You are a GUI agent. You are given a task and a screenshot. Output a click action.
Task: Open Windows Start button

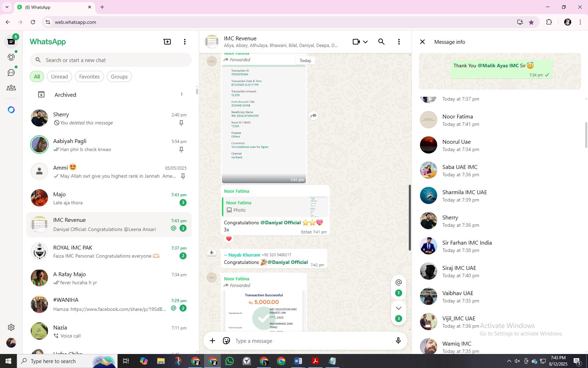tap(8, 361)
